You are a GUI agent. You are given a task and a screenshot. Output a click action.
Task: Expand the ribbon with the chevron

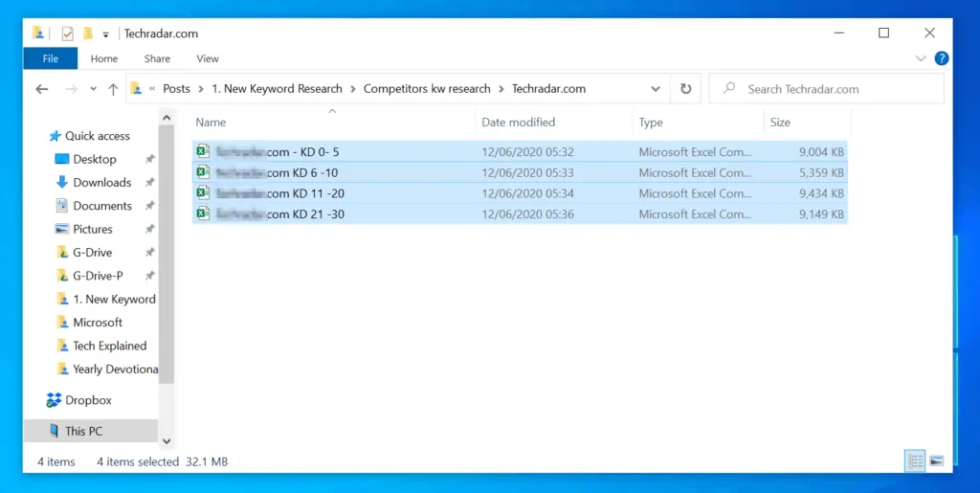pyautogui.click(x=921, y=58)
